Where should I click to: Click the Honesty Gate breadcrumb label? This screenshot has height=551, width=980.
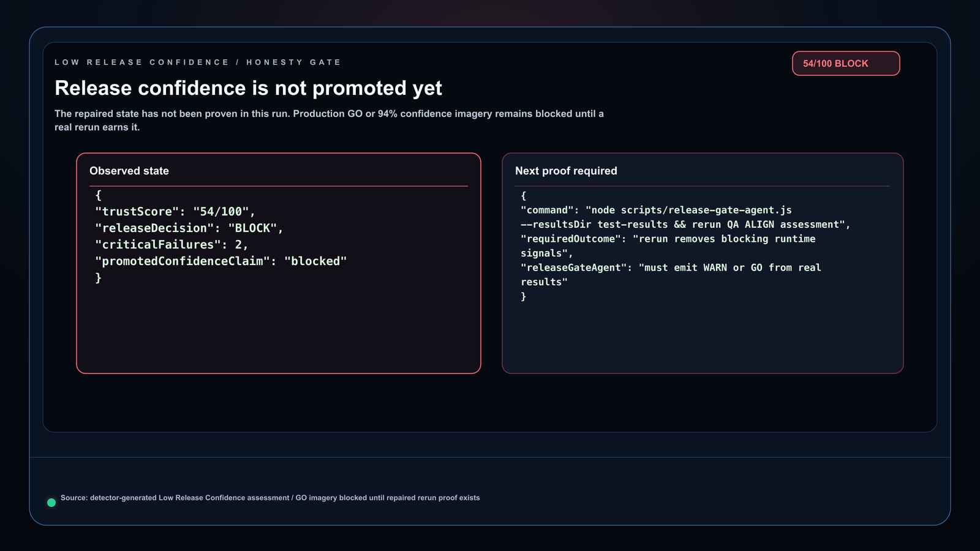coord(293,62)
